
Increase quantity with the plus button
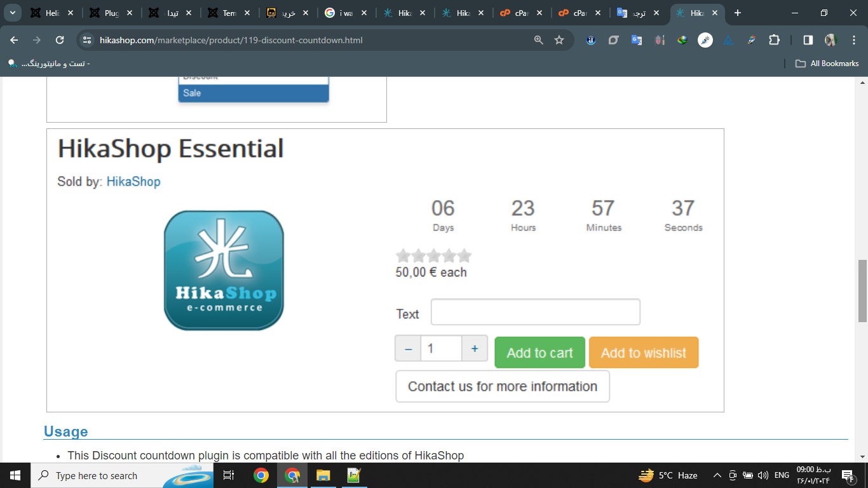pos(475,349)
